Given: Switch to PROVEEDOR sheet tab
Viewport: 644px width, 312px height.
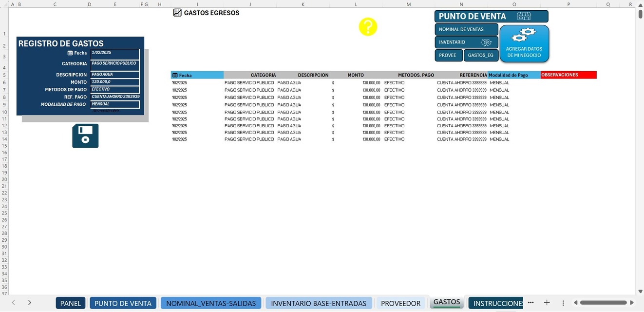Looking at the screenshot, I should coord(400,303).
